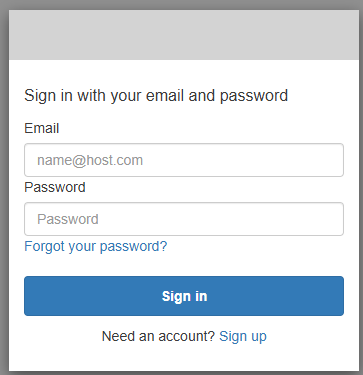Click the 'Need an account?' text
Image resolution: width=363 pixels, height=375 pixels.
[x=158, y=336]
